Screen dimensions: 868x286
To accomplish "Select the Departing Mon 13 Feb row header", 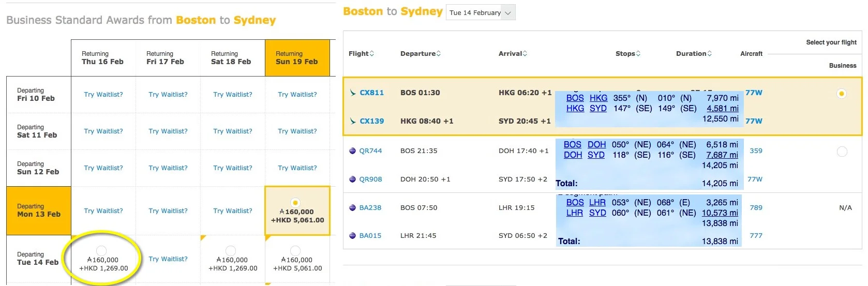I will [39, 210].
